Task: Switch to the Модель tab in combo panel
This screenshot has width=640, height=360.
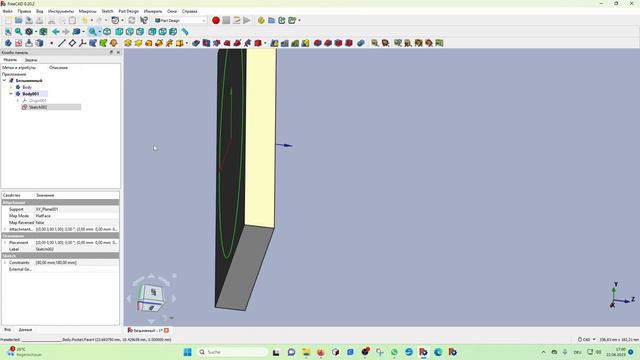Action: [10, 60]
